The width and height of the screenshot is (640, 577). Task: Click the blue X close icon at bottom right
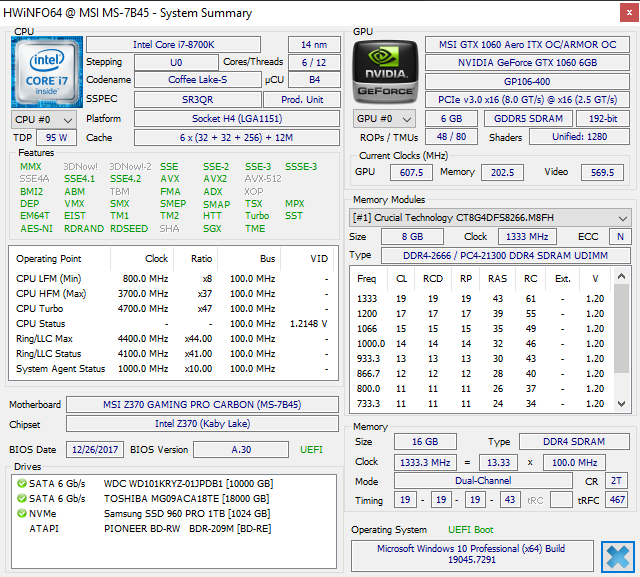pyautogui.click(x=618, y=557)
